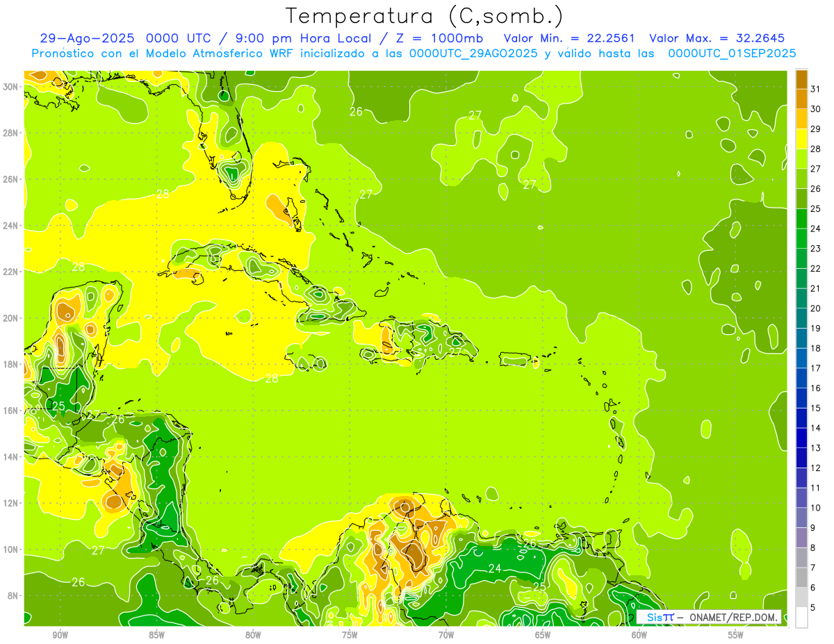This screenshot has height=644, width=834.
Task: Pick the gray swatch between 6 and 7
Action: tap(801, 577)
